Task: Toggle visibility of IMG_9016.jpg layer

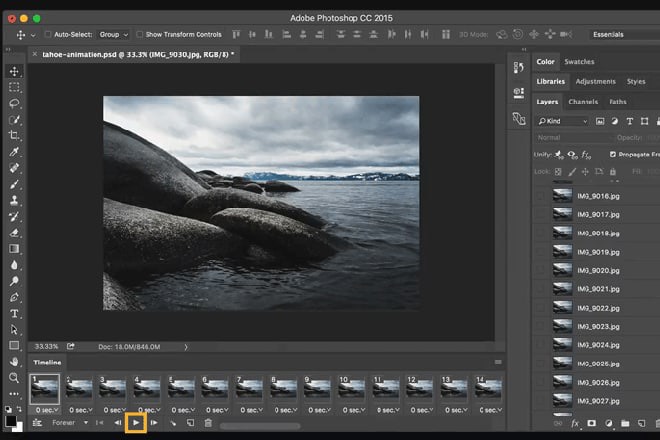Action: click(x=541, y=196)
